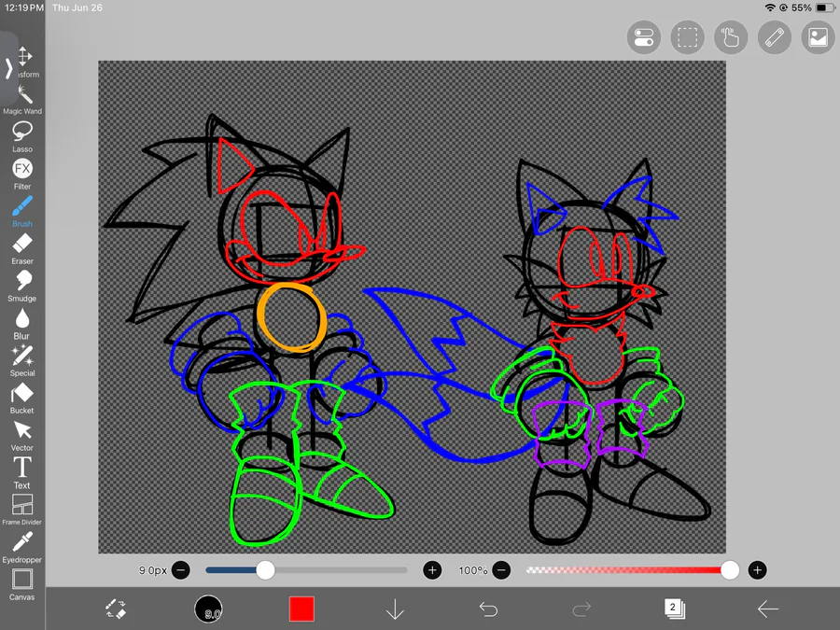Toggle the brush/eraser switch icon
Screen dimensions: 840x630
[116, 609]
